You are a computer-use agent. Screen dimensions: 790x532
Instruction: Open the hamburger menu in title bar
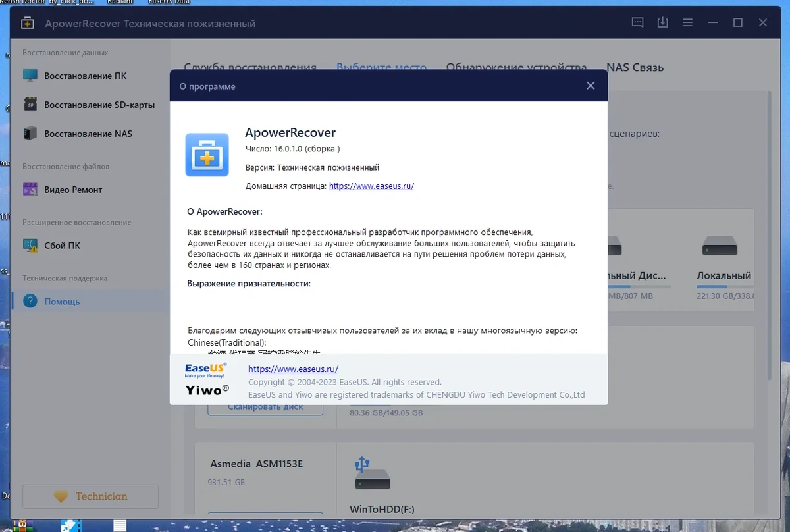(687, 23)
